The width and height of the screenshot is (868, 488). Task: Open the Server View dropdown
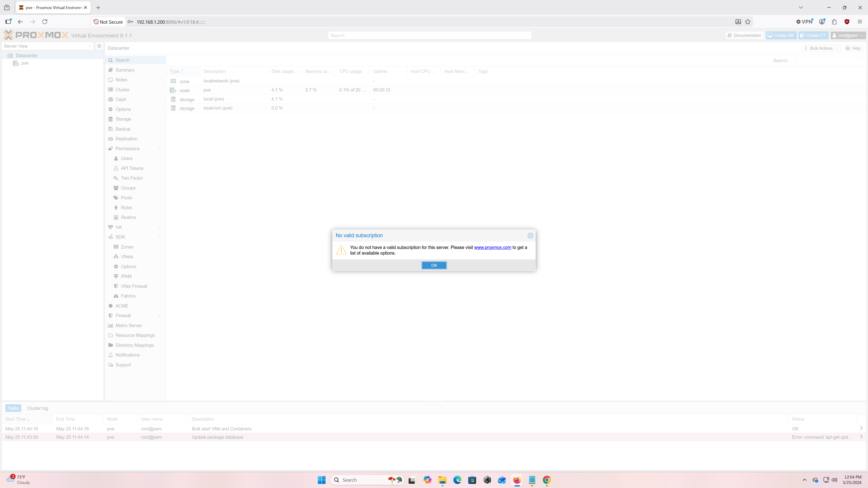point(47,46)
